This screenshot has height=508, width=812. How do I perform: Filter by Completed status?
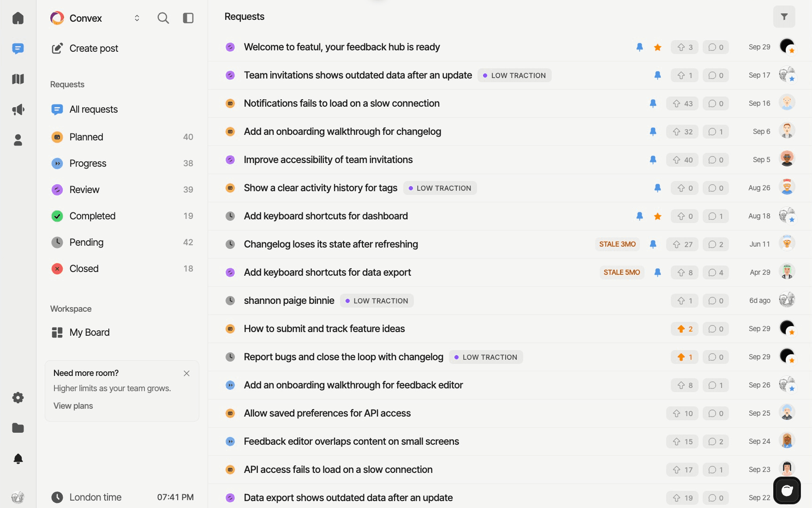point(122,216)
